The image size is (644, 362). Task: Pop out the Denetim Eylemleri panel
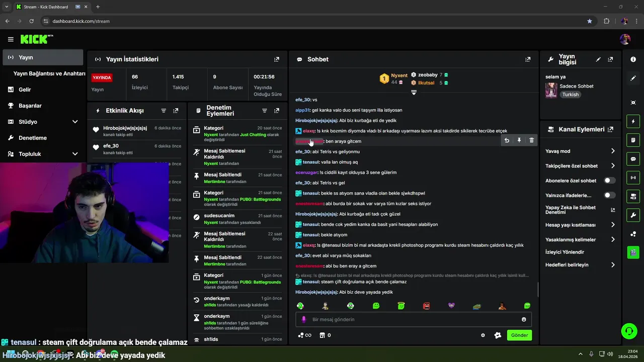click(x=276, y=111)
